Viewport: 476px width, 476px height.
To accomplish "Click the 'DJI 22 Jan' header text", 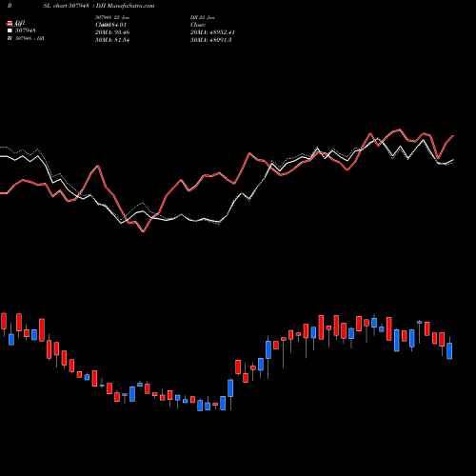I will [x=203, y=17].
